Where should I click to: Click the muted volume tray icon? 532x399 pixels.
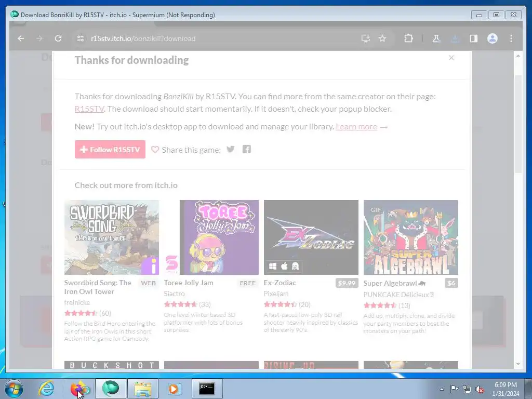(480, 389)
